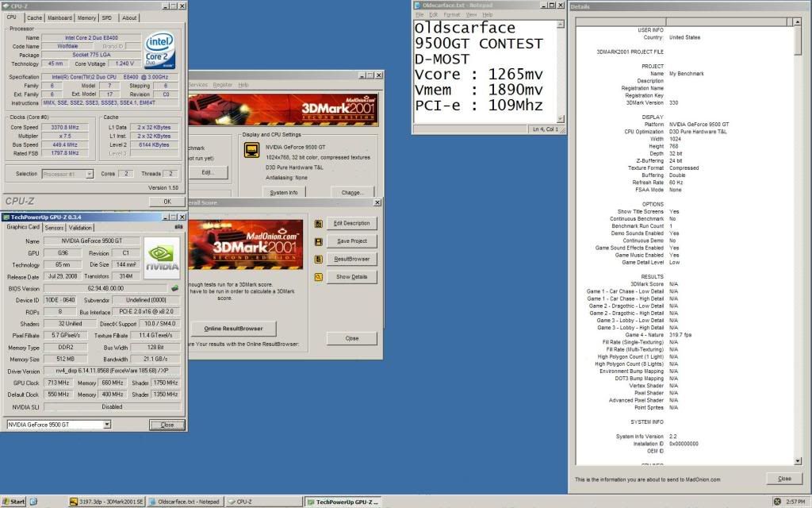The image size is (812, 508).
Task: Switch to the Mainboard tab in CPU-Z
Action: [59, 17]
